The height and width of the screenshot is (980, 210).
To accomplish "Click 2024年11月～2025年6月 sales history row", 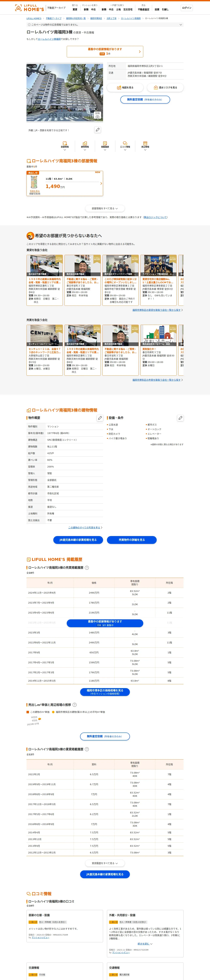I will click(x=105, y=593).
